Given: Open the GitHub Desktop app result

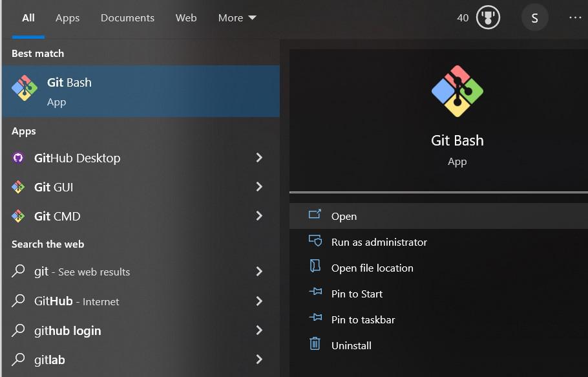Looking at the screenshot, I should [x=141, y=158].
